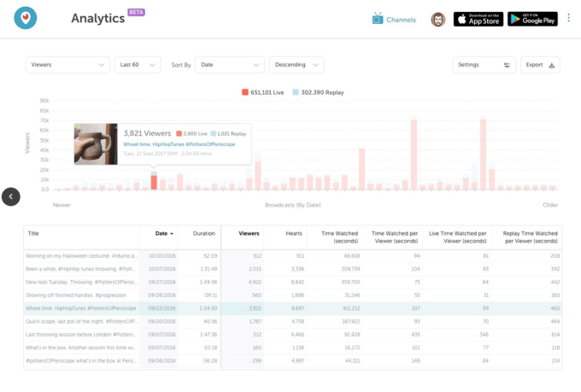Image resolution: width=581 pixels, height=392 pixels.
Task: Click the broadcast thumbnail in tooltip
Action: click(x=96, y=143)
